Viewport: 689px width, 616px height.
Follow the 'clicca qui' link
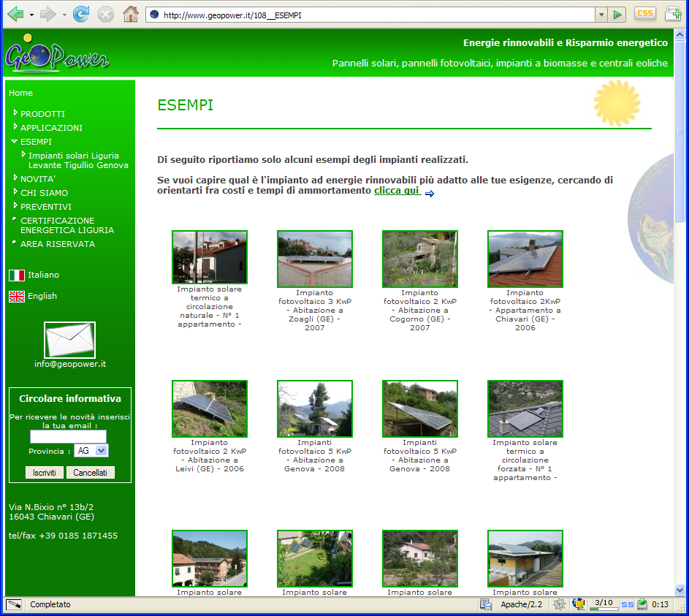point(397,191)
